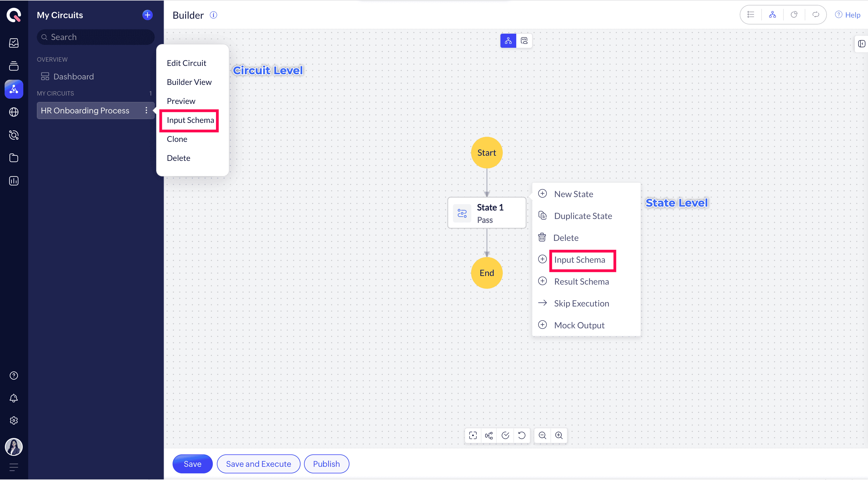Image resolution: width=868 pixels, height=480 pixels.
Task: Expand the bottom sidebar hamburger menu
Action: tap(14, 467)
